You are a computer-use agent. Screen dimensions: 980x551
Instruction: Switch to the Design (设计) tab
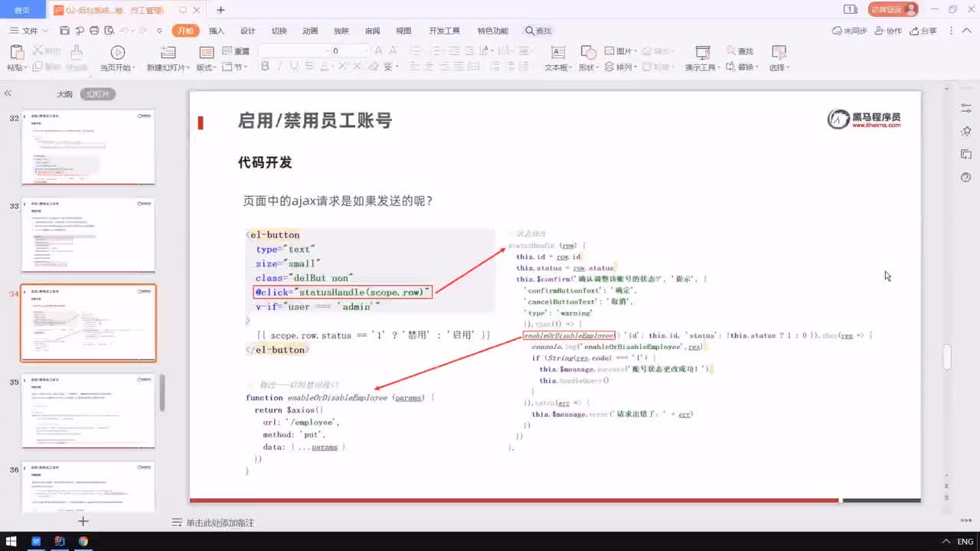(x=248, y=31)
